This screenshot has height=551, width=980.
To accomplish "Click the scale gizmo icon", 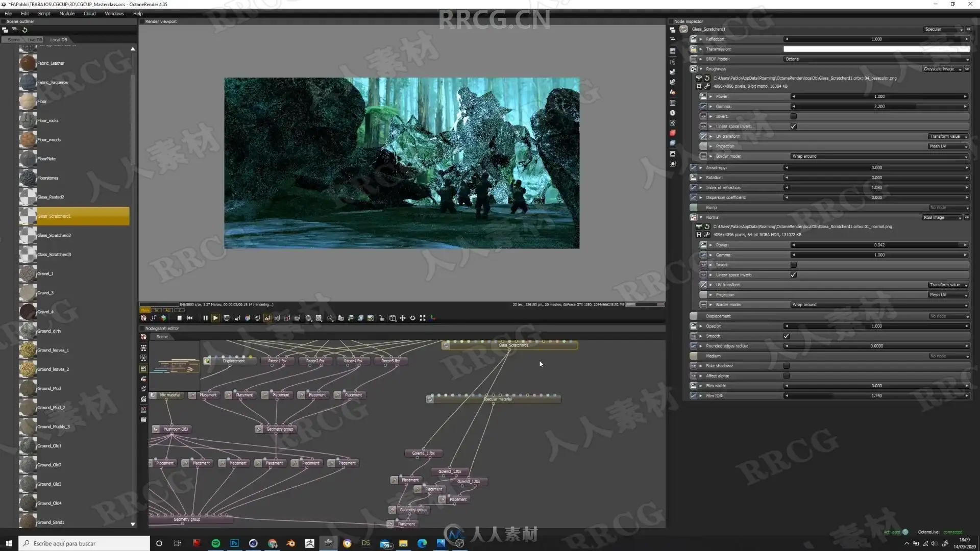I will tap(423, 318).
